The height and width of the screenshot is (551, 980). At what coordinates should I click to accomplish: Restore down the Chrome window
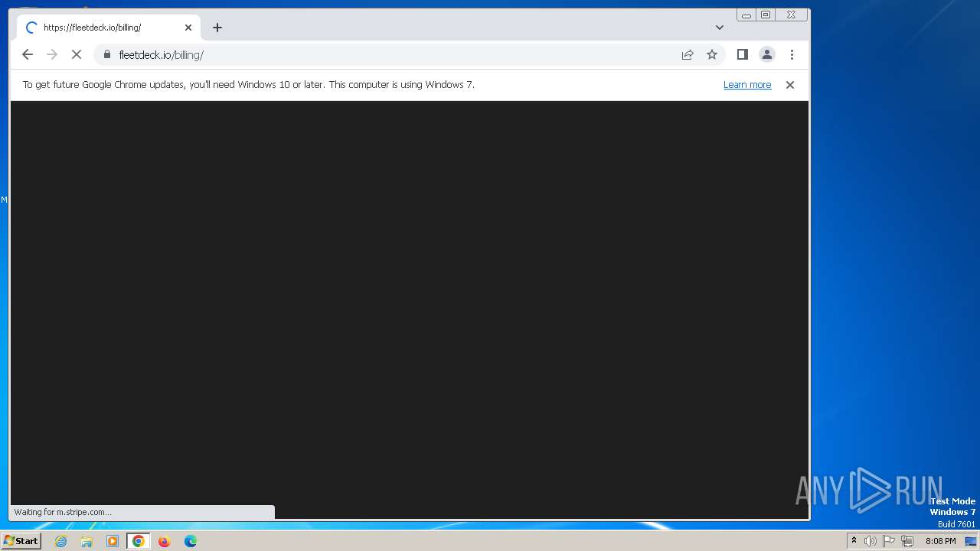pos(766,15)
